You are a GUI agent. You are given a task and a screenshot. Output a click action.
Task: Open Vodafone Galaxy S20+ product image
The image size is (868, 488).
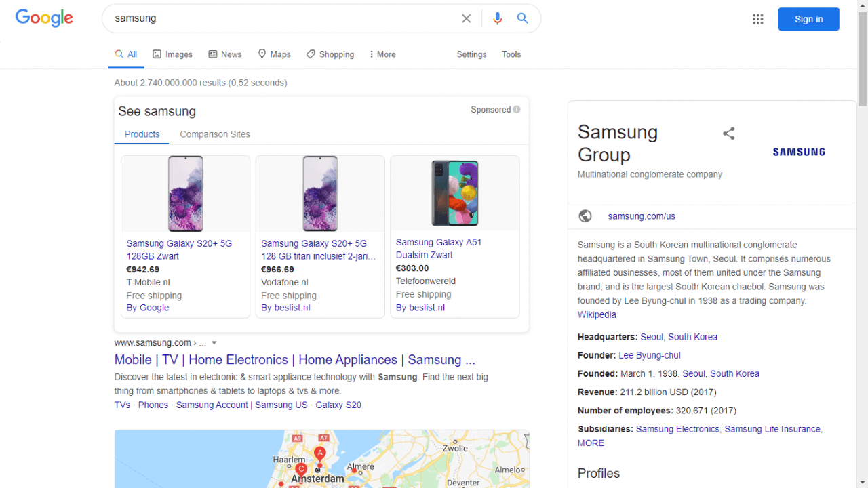[x=320, y=194]
